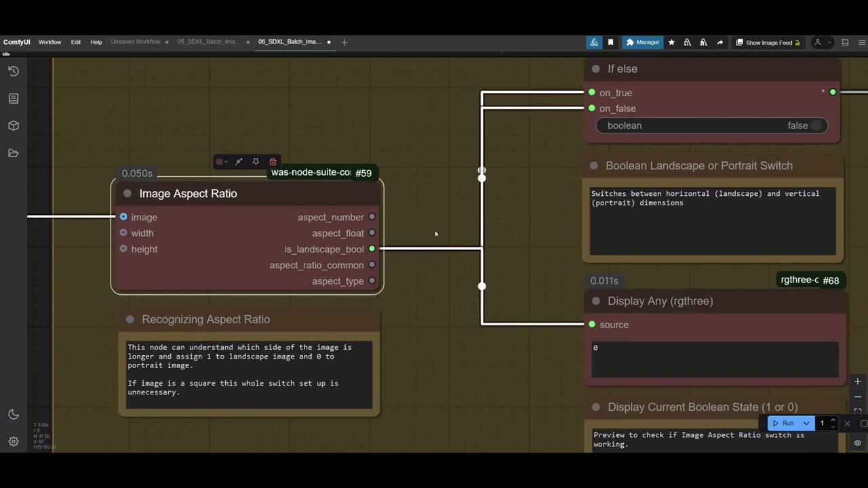The height and width of the screenshot is (488, 868).
Task: Click the on_true input socket
Action: [592, 92]
